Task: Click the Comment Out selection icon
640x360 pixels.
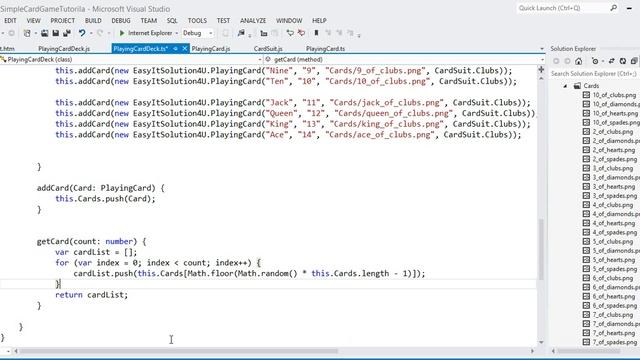Action: point(290,33)
